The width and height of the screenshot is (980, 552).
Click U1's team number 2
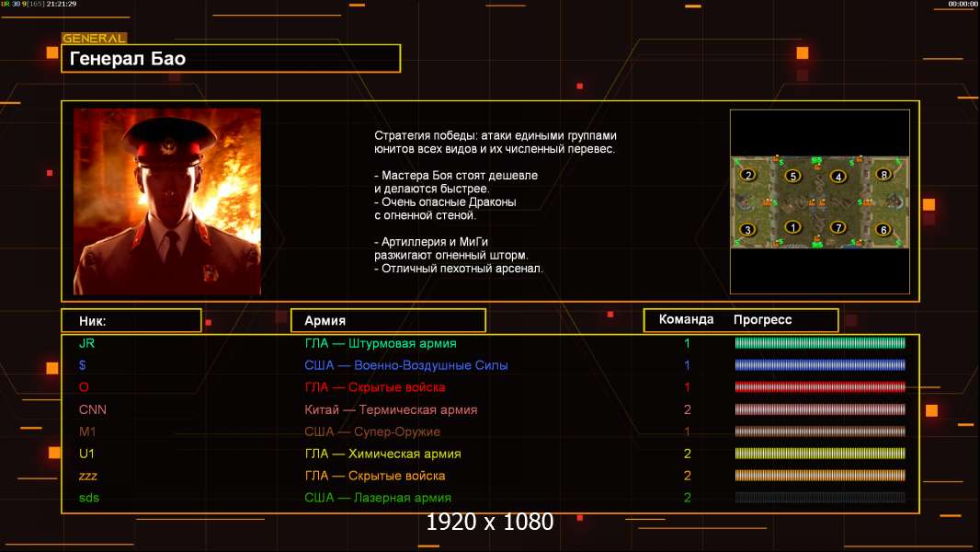point(687,454)
